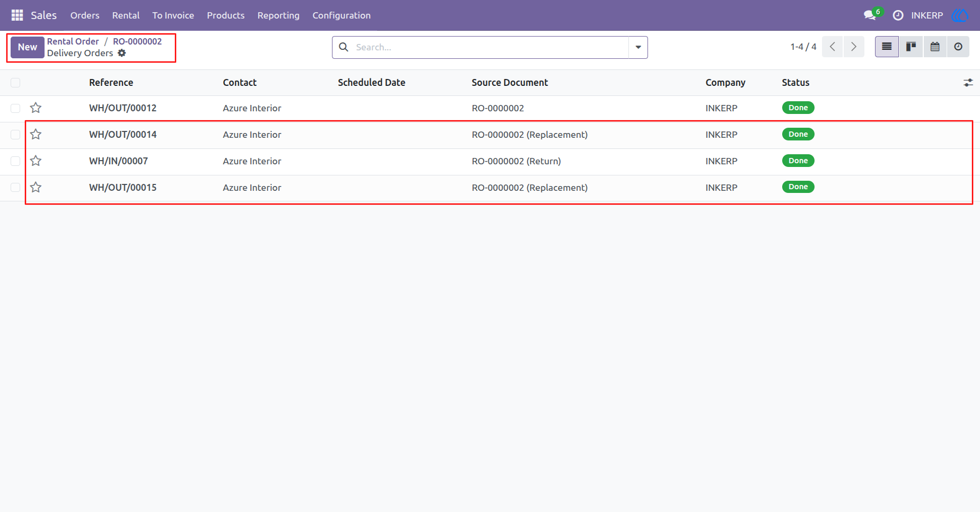Open the Reporting menu
Screen dimensions: 980x512
[278, 15]
